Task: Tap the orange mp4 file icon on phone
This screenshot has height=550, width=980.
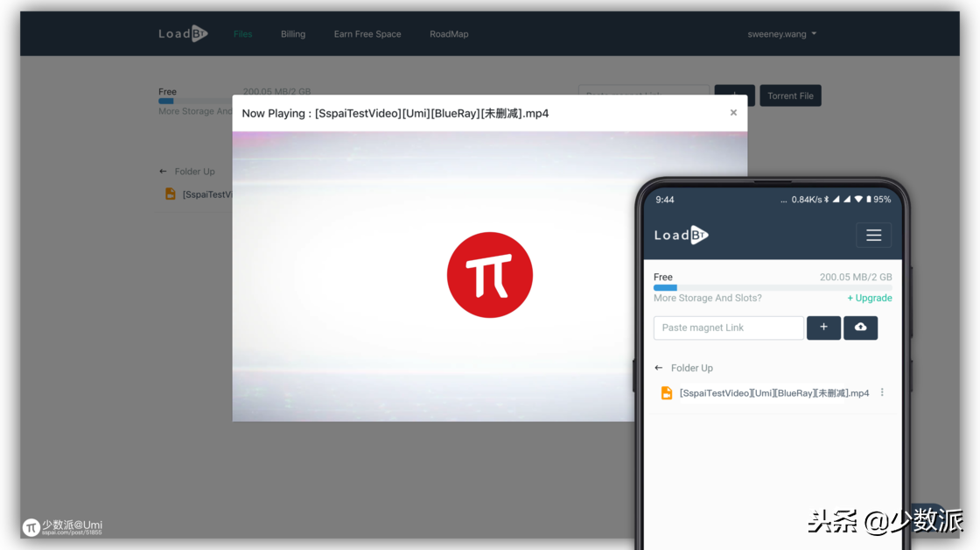Action: pyautogui.click(x=666, y=393)
